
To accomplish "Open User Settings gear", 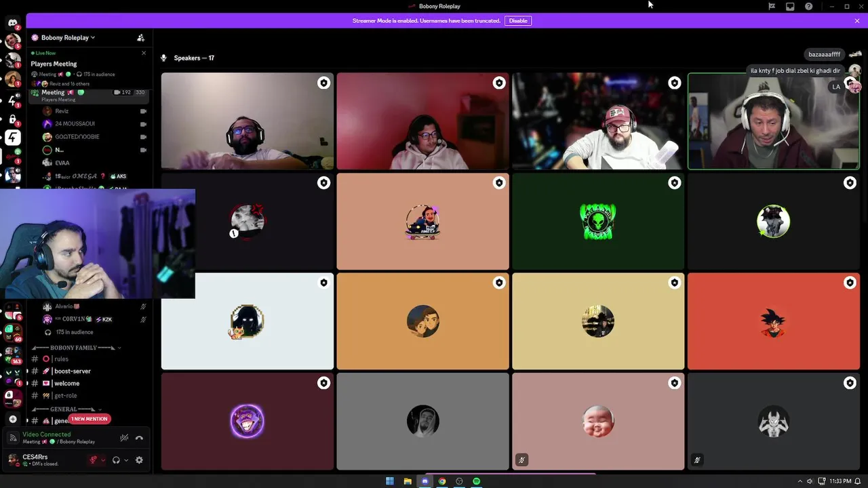I will (139, 460).
